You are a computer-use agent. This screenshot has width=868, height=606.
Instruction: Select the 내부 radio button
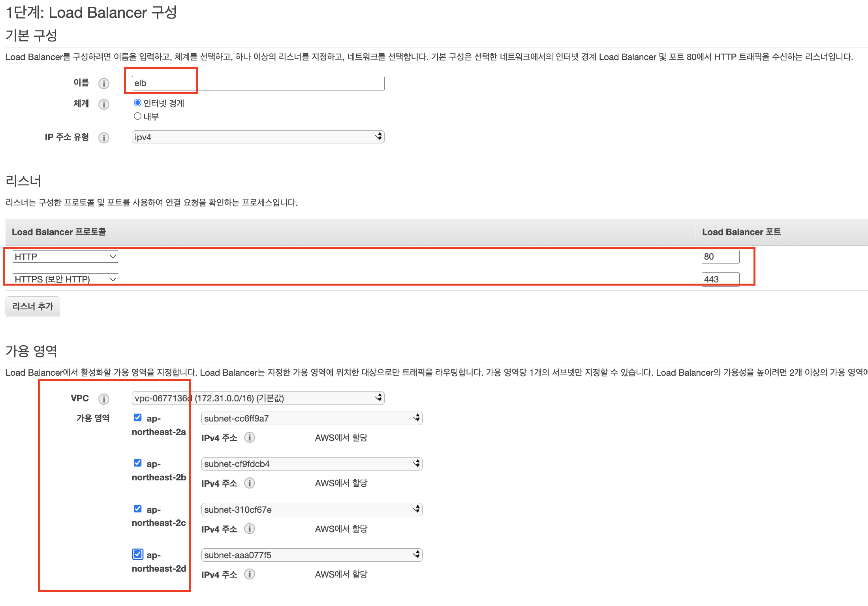pos(137,116)
